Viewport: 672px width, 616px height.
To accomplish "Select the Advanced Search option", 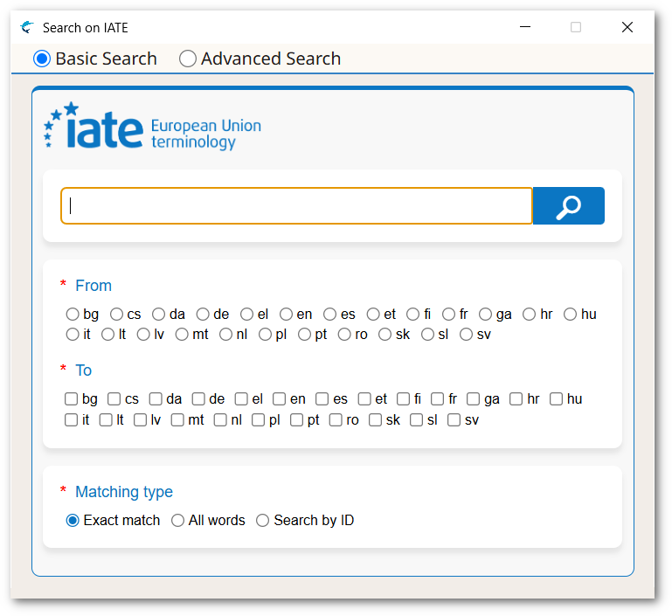I will pos(188,59).
